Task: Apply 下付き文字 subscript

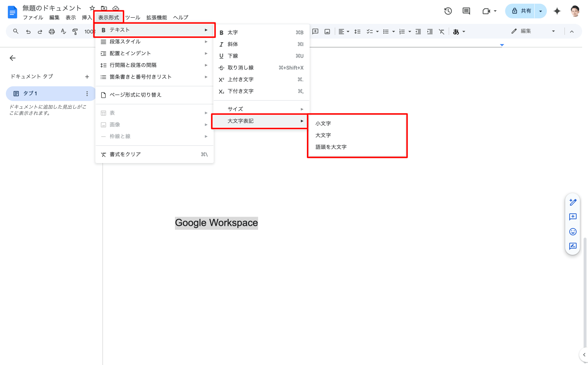Action: point(261,91)
